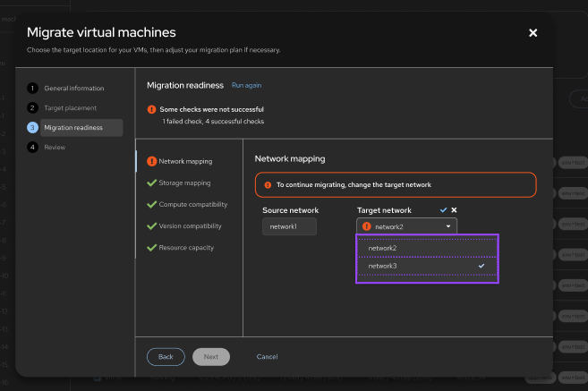This screenshot has width=588, height=391.
Task: Click the green check beside Storage mapping
Action: 152,183
